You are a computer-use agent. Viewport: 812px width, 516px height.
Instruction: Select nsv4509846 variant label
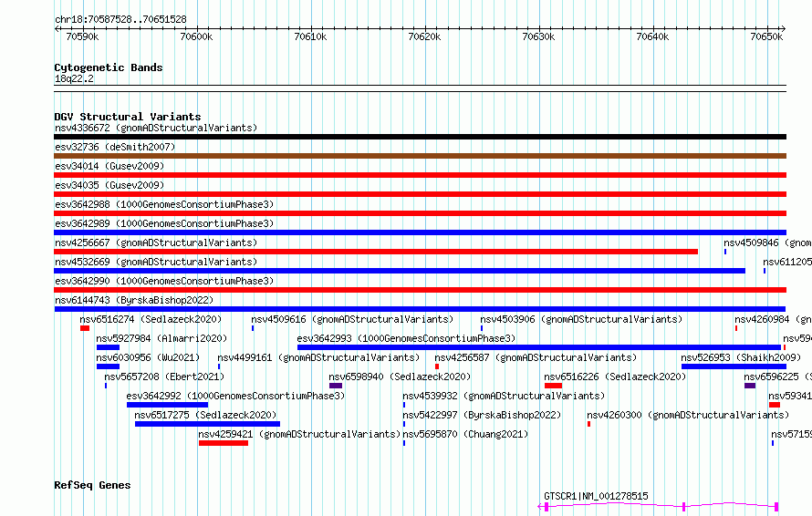coord(767,243)
